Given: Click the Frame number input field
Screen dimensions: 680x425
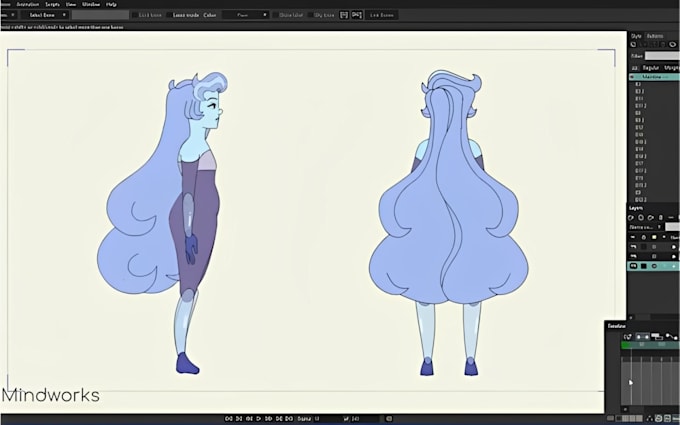Looking at the screenshot, I should [x=328, y=418].
